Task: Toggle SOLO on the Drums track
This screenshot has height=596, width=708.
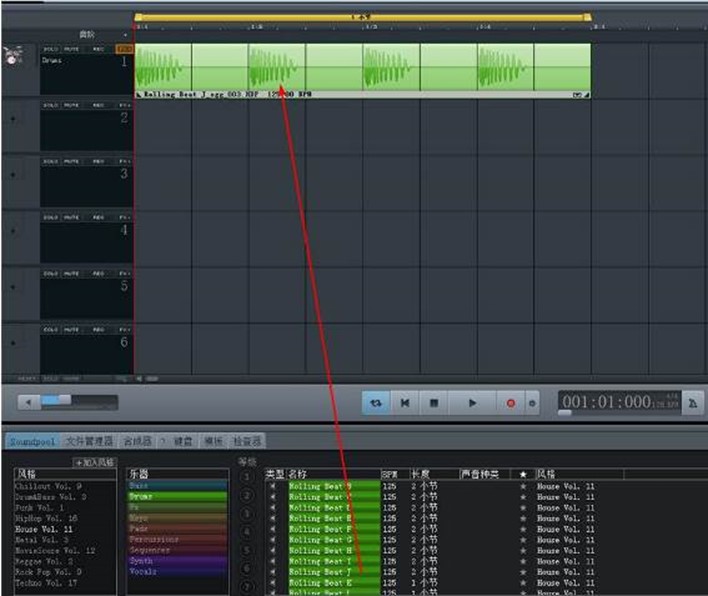Action: 51,49
